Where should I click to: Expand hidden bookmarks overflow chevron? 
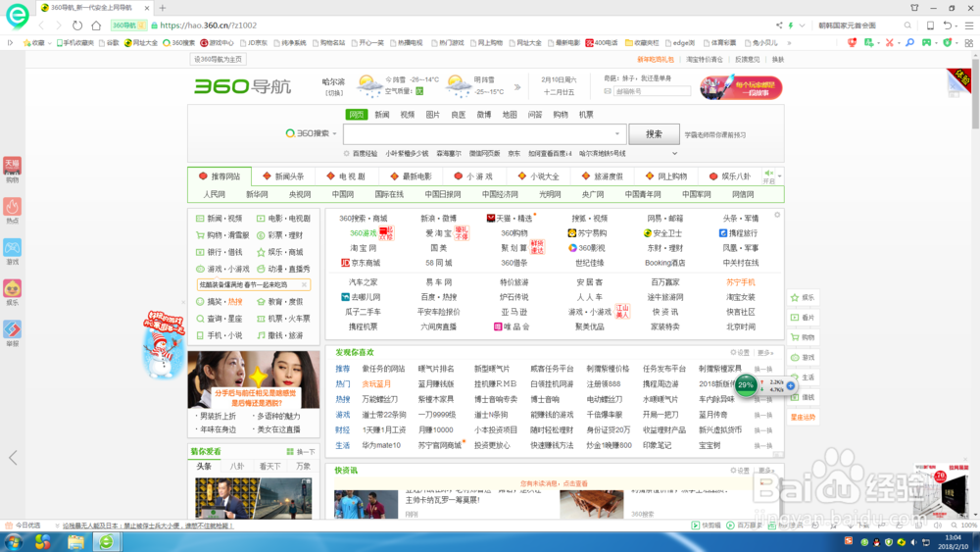pyautogui.click(x=789, y=43)
